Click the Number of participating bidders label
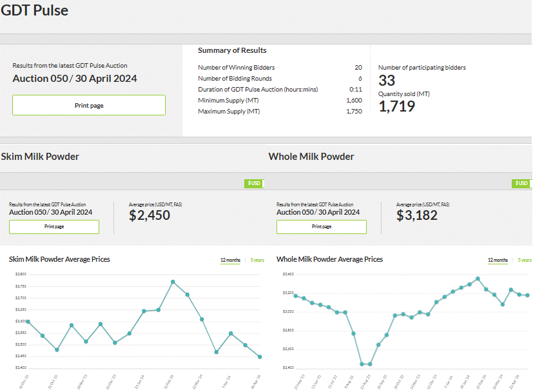 422,67
